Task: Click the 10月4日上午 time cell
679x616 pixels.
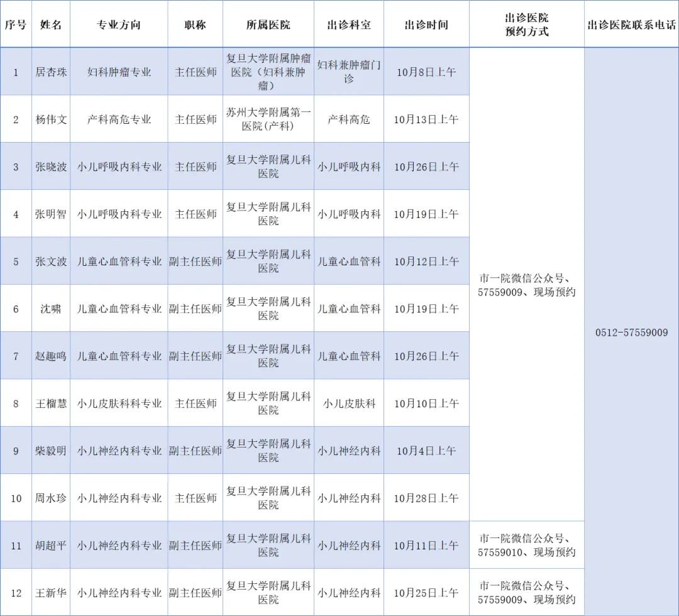Action: (426, 451)
